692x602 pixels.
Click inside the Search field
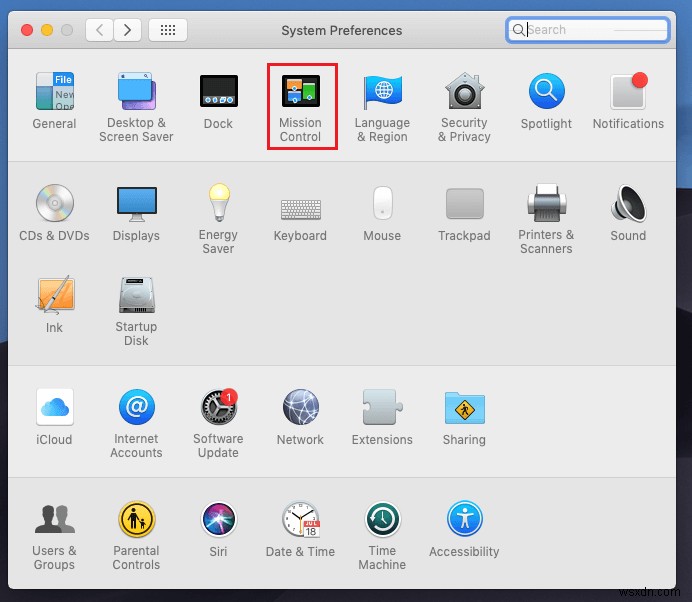click(588, 30)
